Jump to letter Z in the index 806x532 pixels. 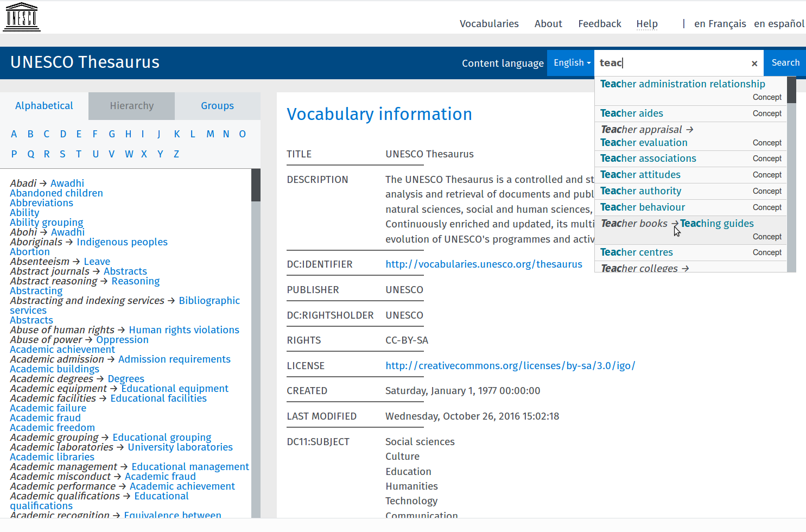pyautogui.click(x=176, y=154)
